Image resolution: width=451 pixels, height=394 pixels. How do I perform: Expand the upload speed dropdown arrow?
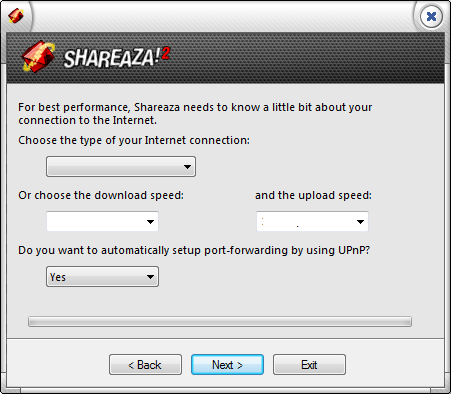pos(360,221)
